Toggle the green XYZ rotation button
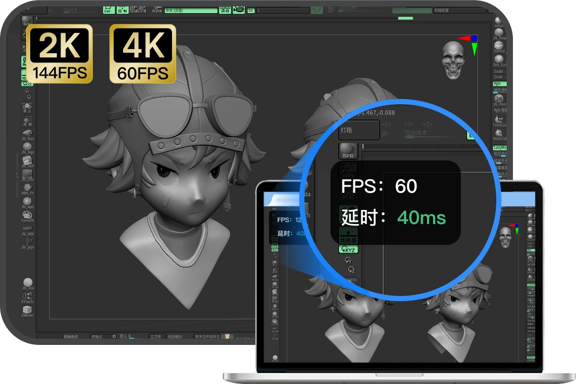Image resolution: width=588 pixels, height=384 pixels. [x=348, y=250]
